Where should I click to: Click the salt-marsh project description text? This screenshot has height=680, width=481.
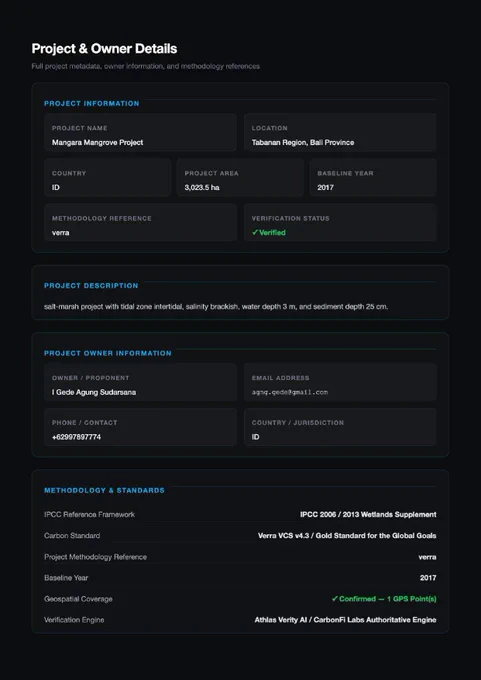216,307
